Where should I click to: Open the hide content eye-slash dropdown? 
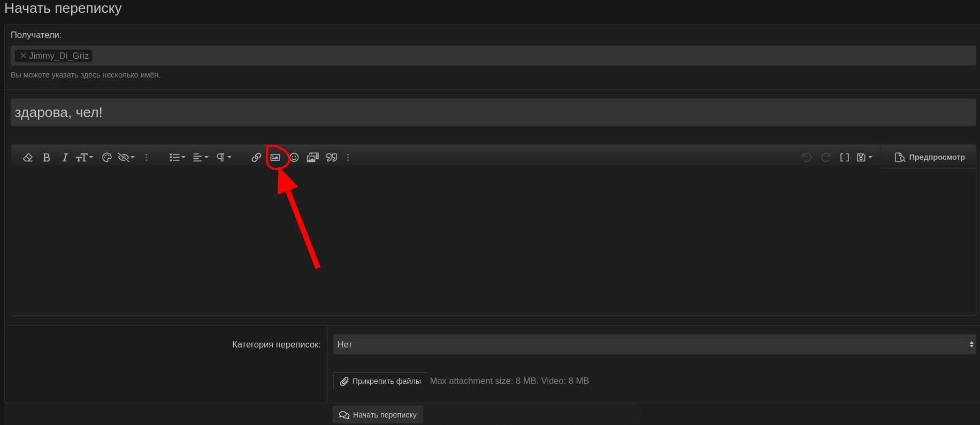126,157
